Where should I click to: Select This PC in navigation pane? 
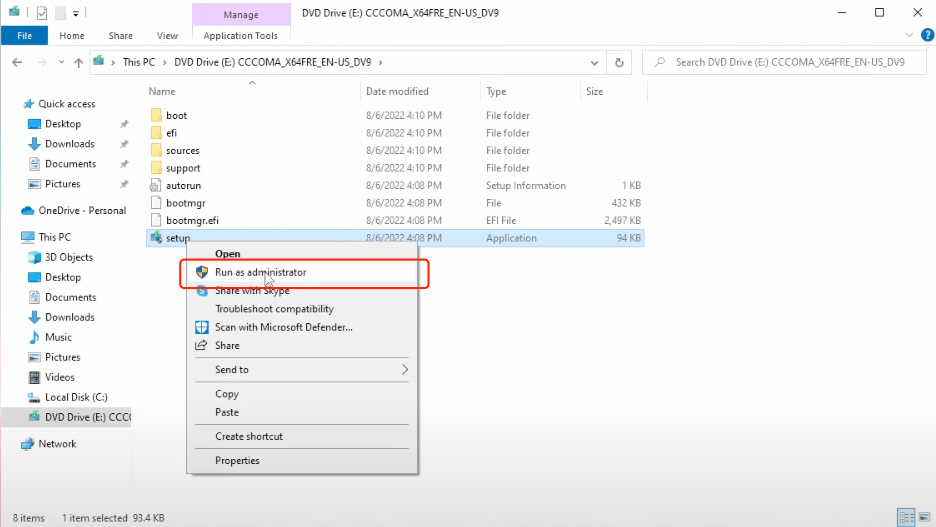pyautogui.click(x=54, y=237)
